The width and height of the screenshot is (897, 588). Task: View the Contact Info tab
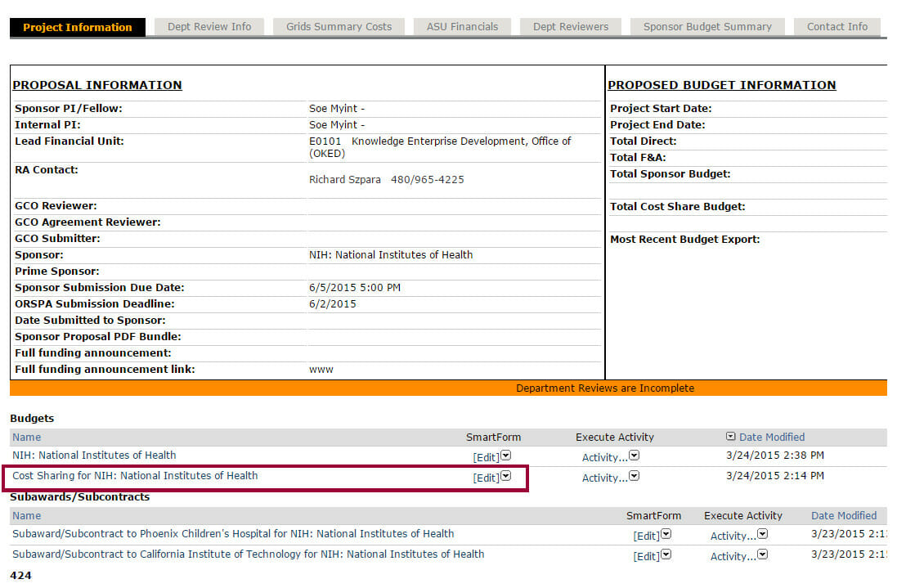(837, 27)
